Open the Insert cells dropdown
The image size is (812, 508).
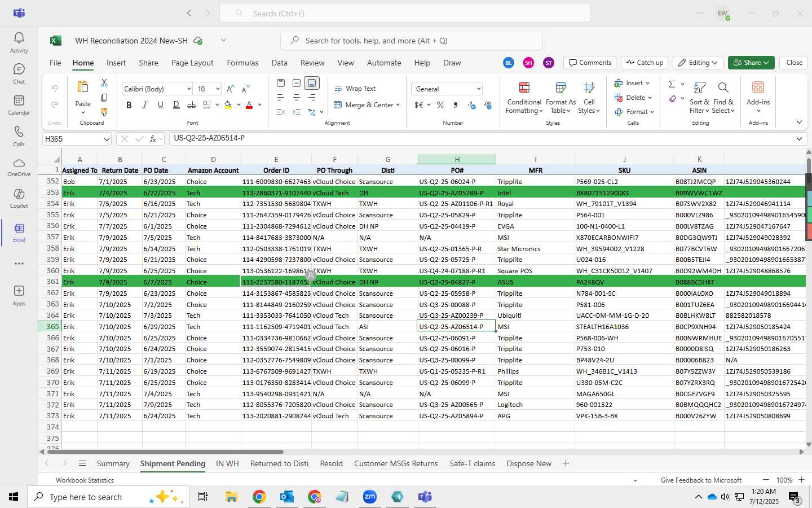tap(647, 83)
